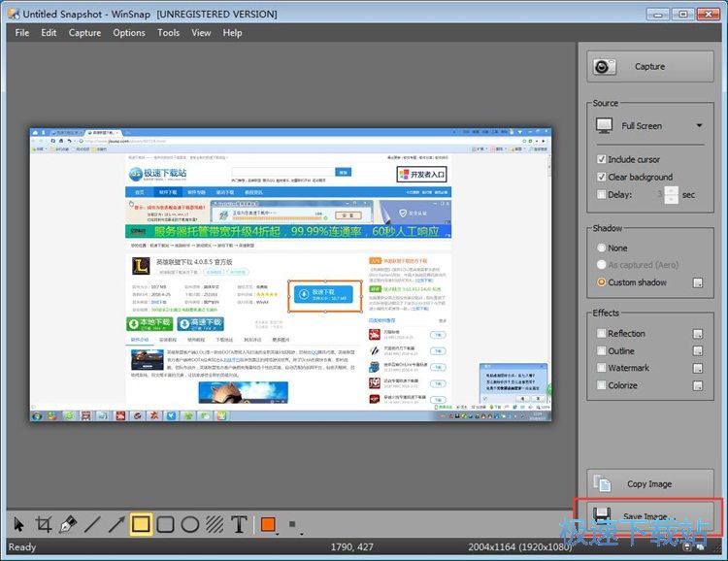The height and width of the screenshot is (561, 728).
Task: Click the '2004x1164 (1920x1080)' size text
Action: (x=520, y=547)
